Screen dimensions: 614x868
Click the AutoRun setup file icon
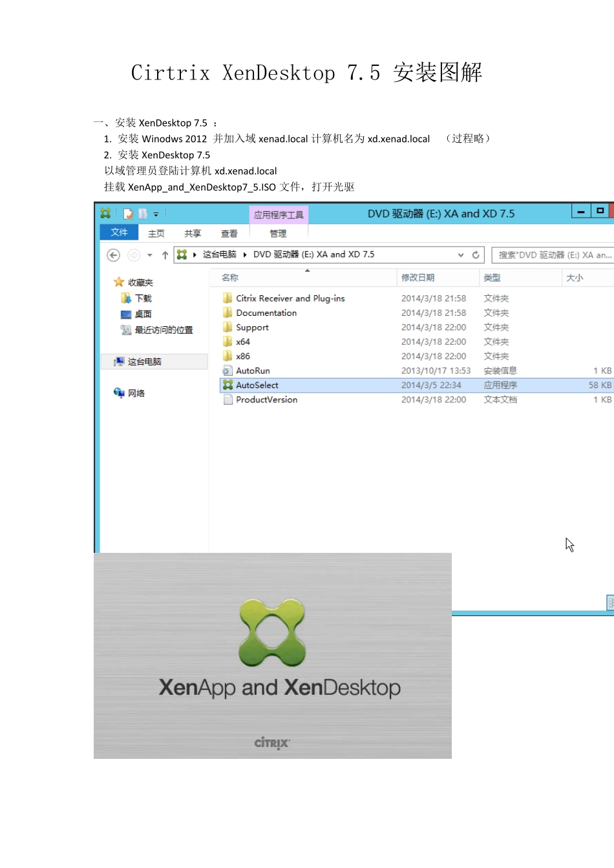coord(228,371)
